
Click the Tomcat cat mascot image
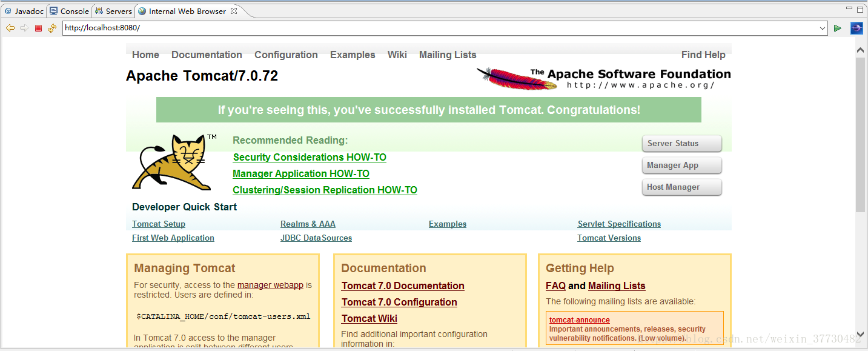pyautogui.click(x=173, y=162)
